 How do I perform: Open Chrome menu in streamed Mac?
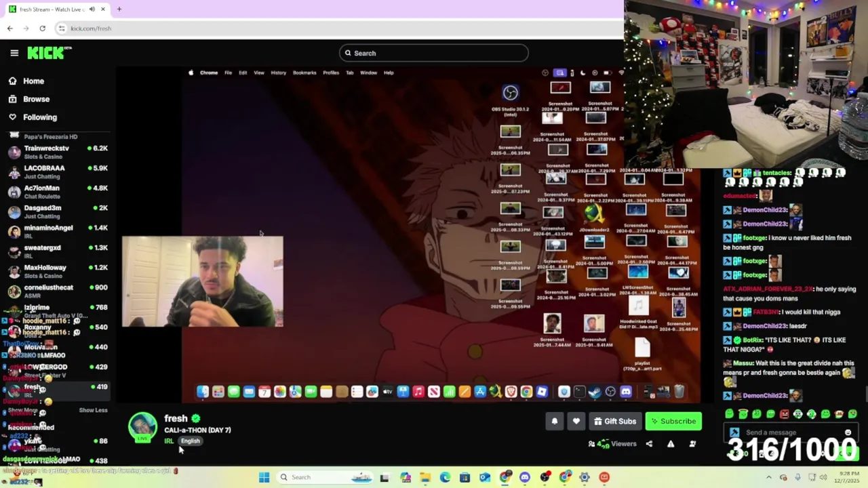(209, 73)
